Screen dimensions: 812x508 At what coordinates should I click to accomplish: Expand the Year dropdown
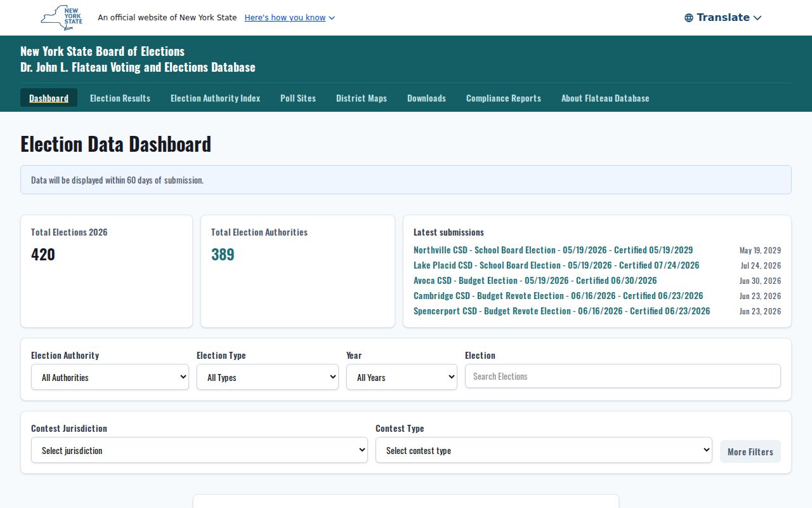tap(402, 377)
